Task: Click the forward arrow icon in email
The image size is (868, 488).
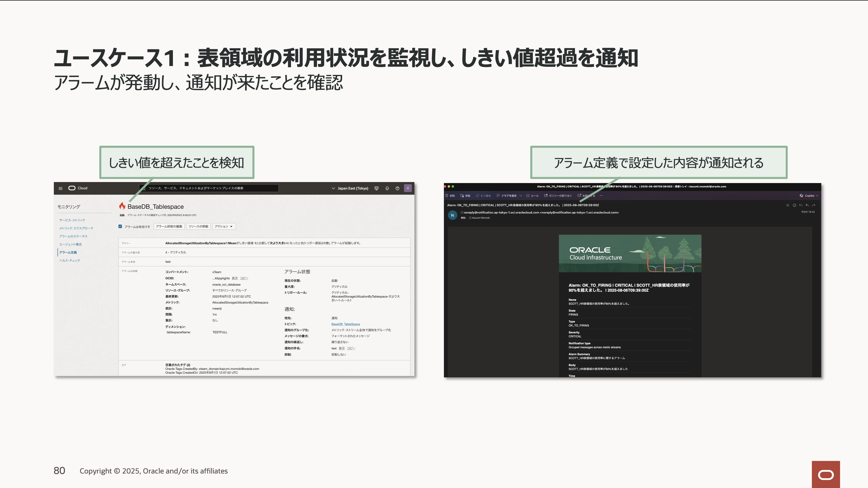Action: 813,205
